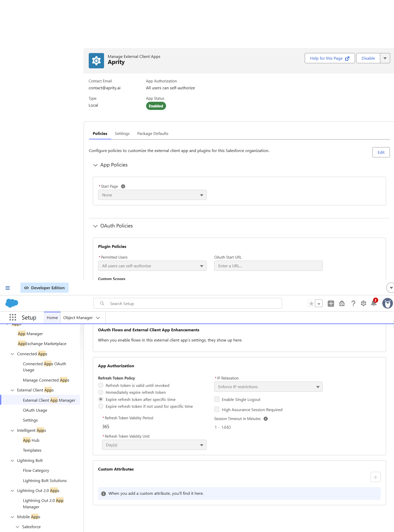394x532 pixels.
Task: Open the Object Manager tab
Action: pyautogui.click(x=78, y=318)
